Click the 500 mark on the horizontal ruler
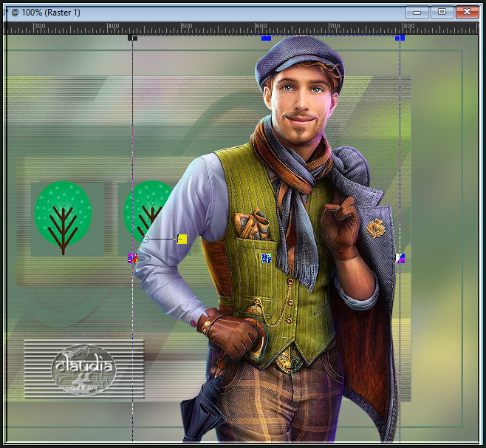Image resolution: width=486 pixels, height=448 pixels. (x=187, y=26)
